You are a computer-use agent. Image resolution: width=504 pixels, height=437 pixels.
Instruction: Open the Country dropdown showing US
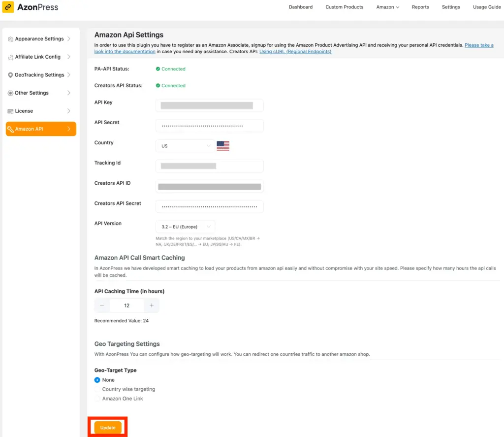point(185,146)
